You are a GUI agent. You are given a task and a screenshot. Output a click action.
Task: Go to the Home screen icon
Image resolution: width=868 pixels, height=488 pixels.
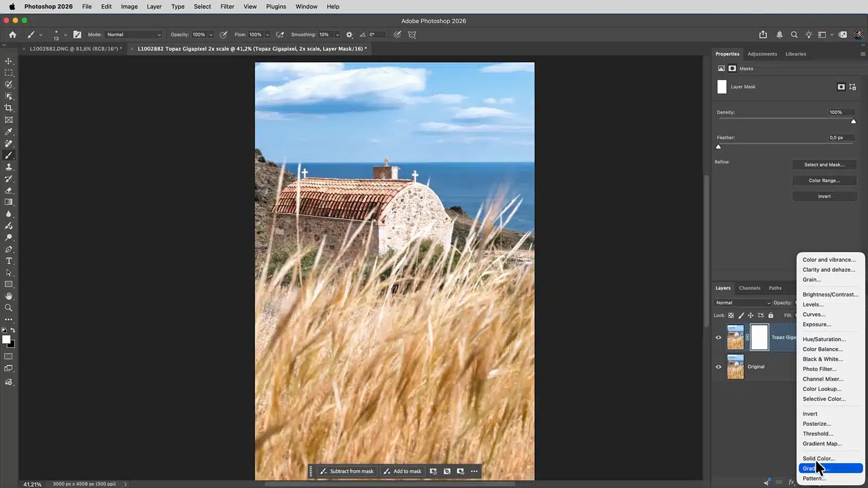pyautogui.click(x=12, y=34)
